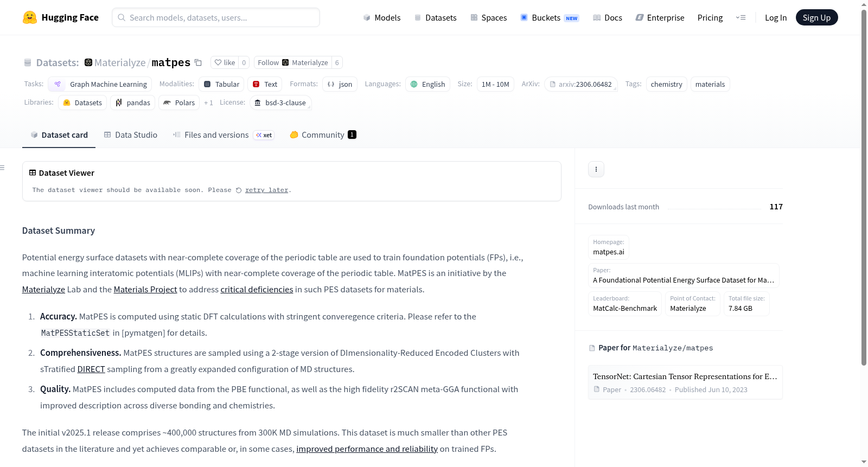
Task: Open the three-dot menu in right sidebar
Action: [596, 169]
